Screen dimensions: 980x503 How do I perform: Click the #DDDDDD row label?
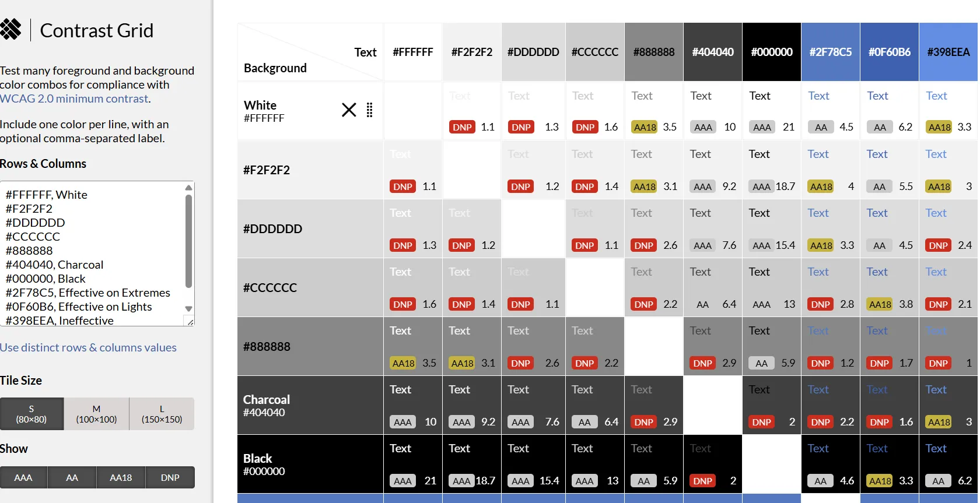pyautogui.click(x=272, y=229)
